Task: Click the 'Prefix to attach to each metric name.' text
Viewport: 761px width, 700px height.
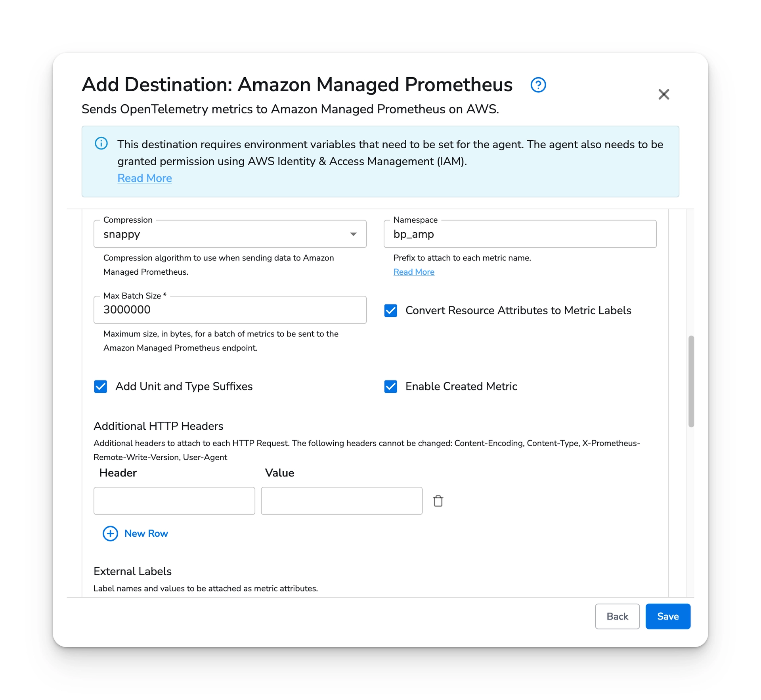Action: coord(462,258)
